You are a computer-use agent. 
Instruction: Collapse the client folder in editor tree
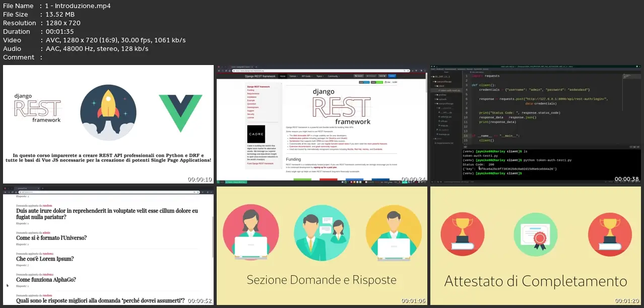tap(441, 86)
